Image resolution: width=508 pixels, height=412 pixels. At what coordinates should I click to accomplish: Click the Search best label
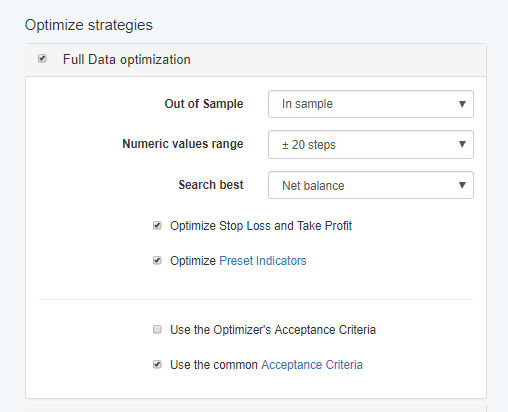click(211, 185)
